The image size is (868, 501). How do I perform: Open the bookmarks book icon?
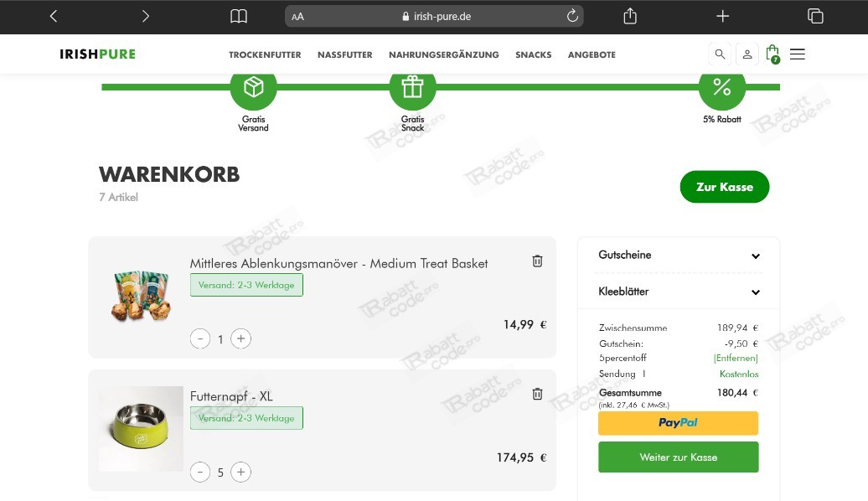point(239,16)
